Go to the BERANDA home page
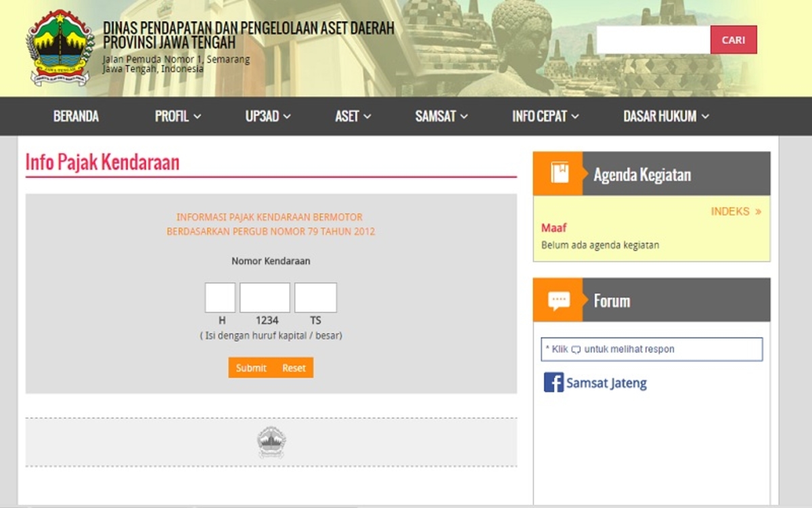The height and width of the screenshot is (508, 812). coord(76,117)
